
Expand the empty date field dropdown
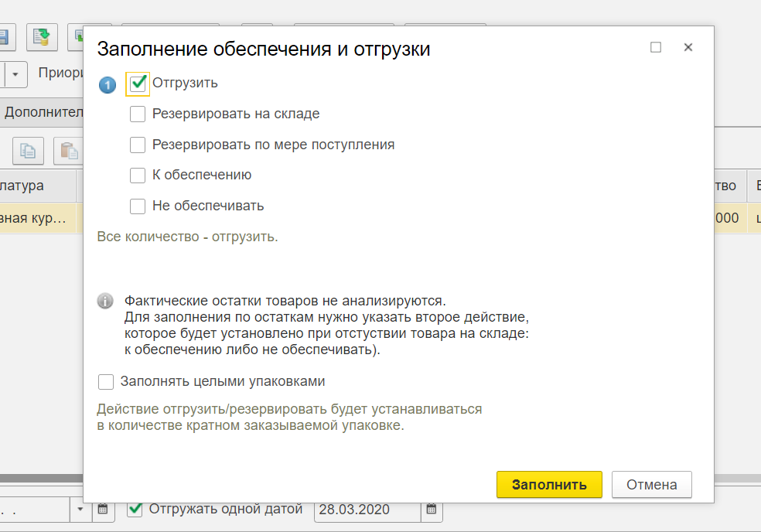click(x=80, y=510)
